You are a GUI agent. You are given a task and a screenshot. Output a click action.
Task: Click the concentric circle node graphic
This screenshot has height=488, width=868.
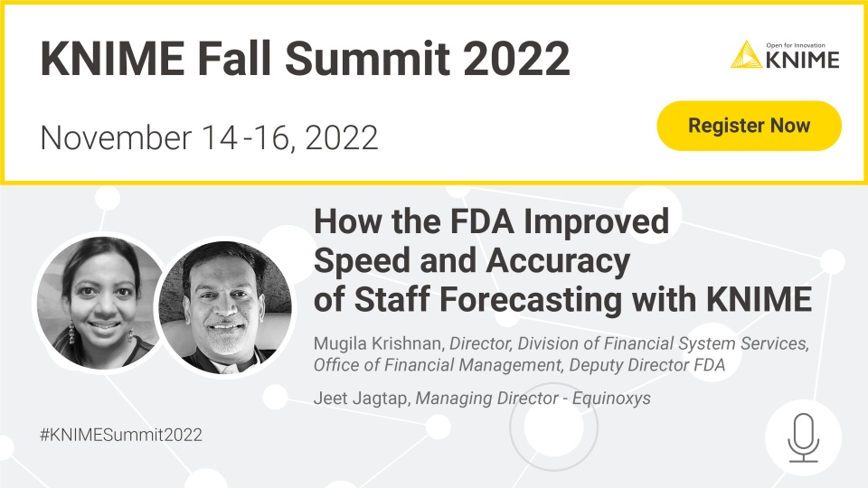(553, 427)
